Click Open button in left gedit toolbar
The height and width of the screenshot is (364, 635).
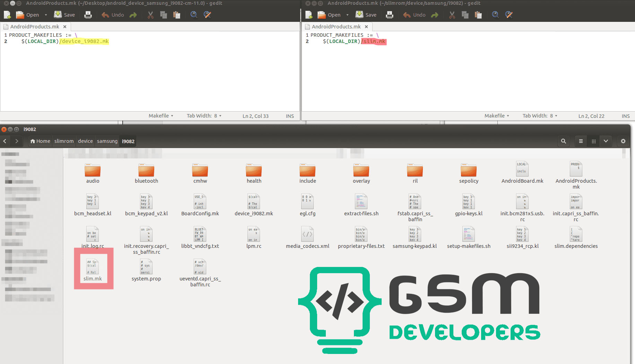[x=28, y=15]
